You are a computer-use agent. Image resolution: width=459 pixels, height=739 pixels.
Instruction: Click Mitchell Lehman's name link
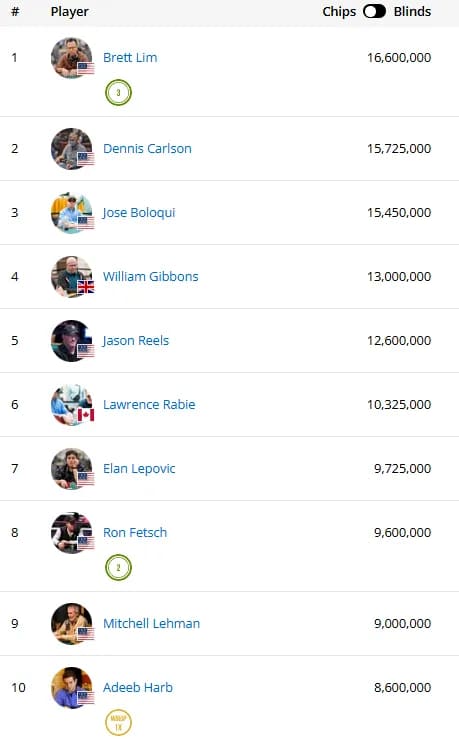coord(151,624)
